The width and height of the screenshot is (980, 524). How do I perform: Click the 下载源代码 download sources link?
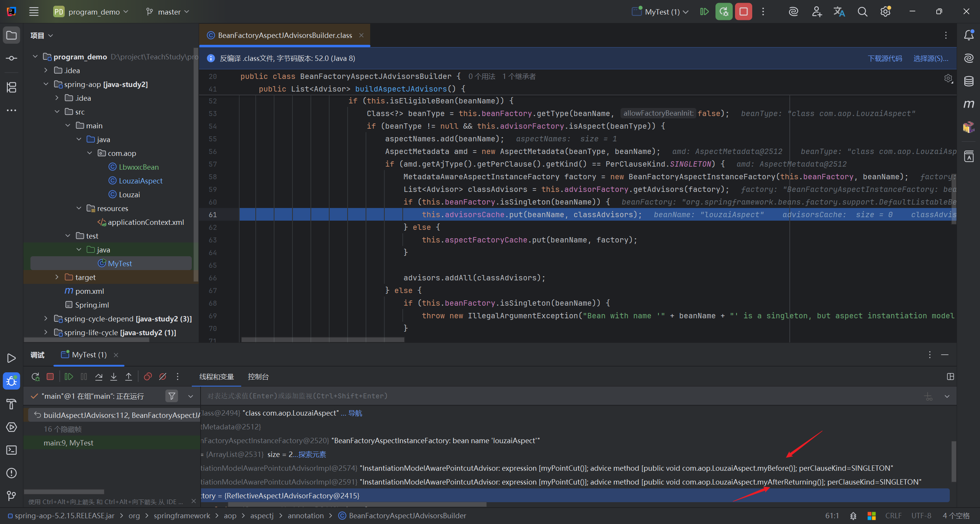coord(885,58)
